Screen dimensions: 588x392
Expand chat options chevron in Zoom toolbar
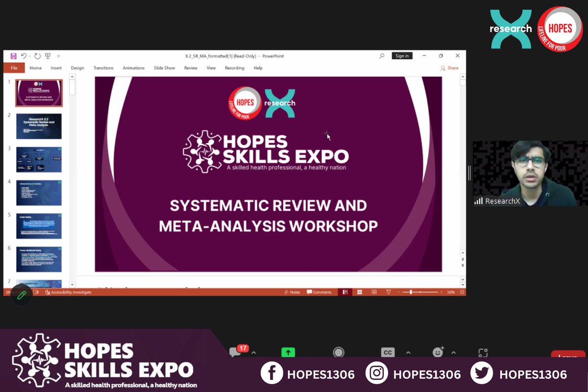pos(254,352)
